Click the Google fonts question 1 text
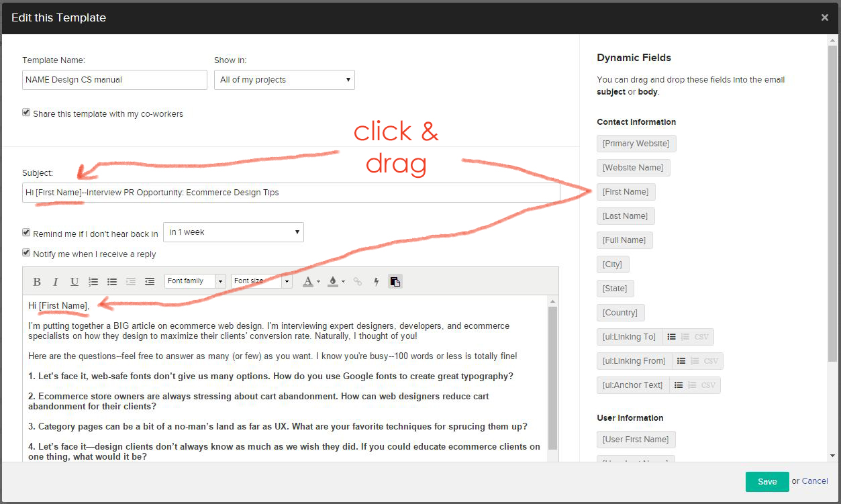The image size is (841, 504). [x=270, y=376]
